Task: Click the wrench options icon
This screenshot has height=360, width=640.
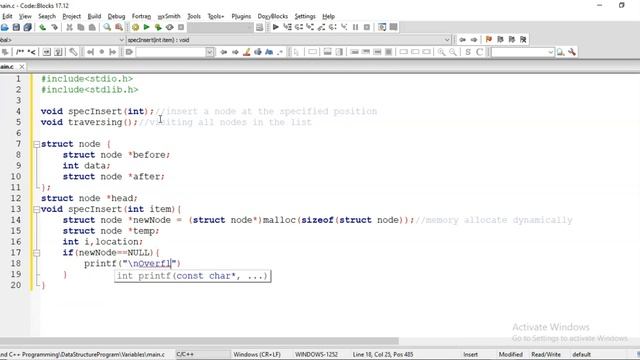Action: point(572,52)
